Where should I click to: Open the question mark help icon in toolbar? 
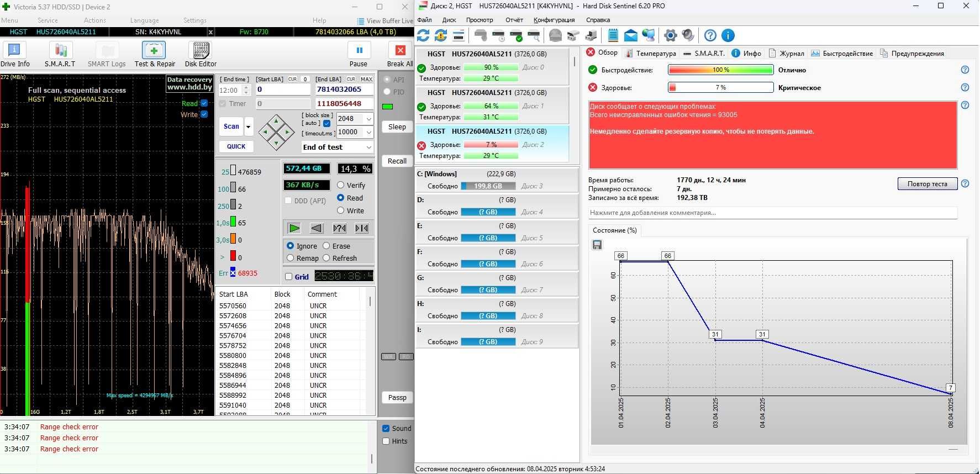pos(710,36)
